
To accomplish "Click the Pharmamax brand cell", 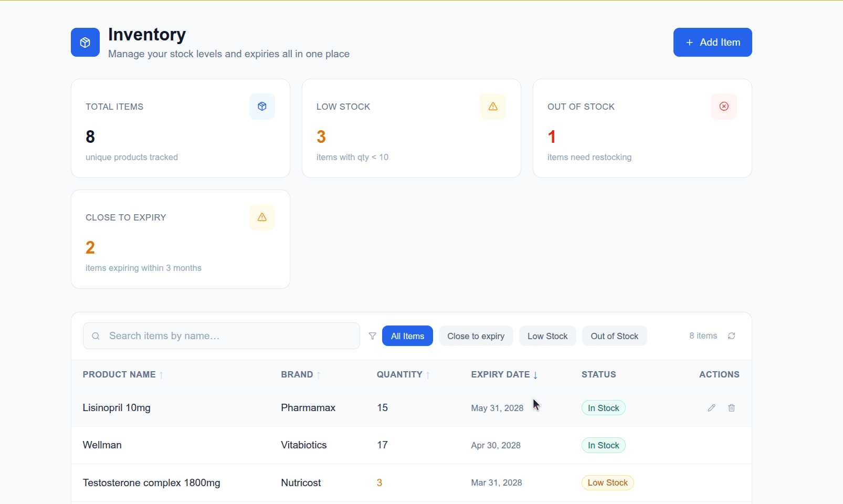I will 308,408.
